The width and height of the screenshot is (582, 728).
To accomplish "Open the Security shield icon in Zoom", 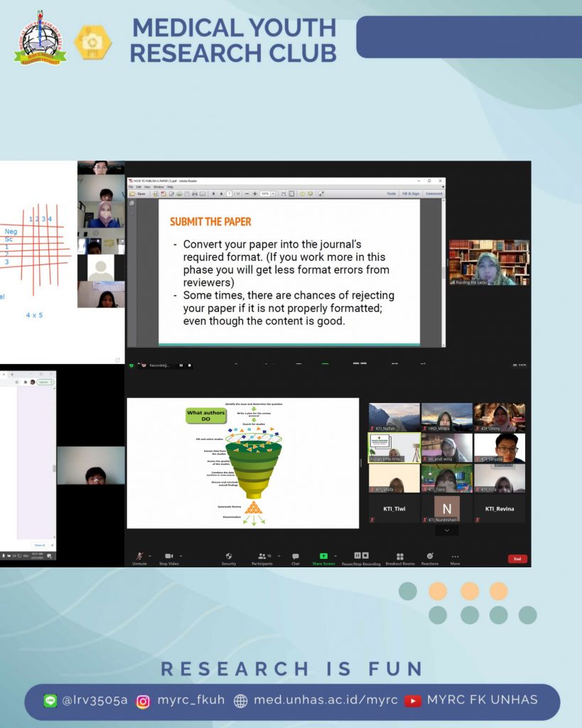I will (x=229, y=556).
